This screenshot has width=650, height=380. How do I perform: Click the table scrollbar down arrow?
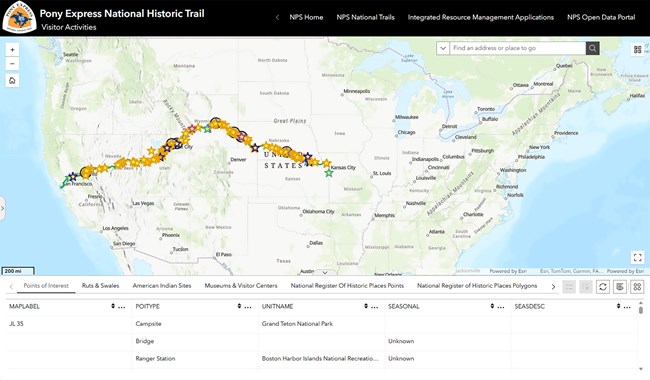(x=641, y=369)
